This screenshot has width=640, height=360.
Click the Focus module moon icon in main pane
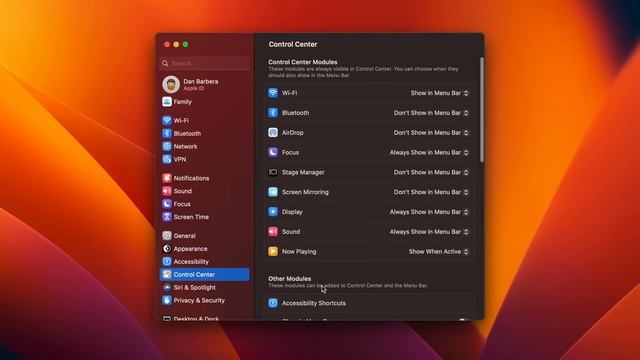(x=273, y=152)
